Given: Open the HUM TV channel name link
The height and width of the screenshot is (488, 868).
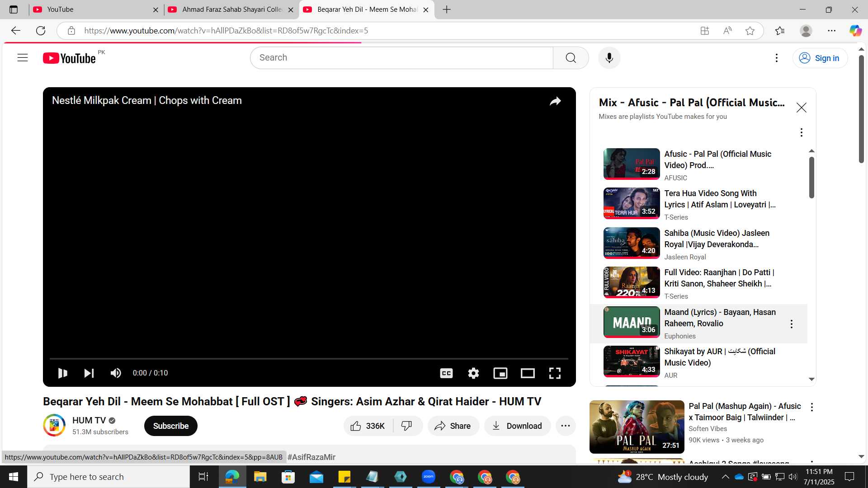Looking at the screenshot, I should click(89, 420).
